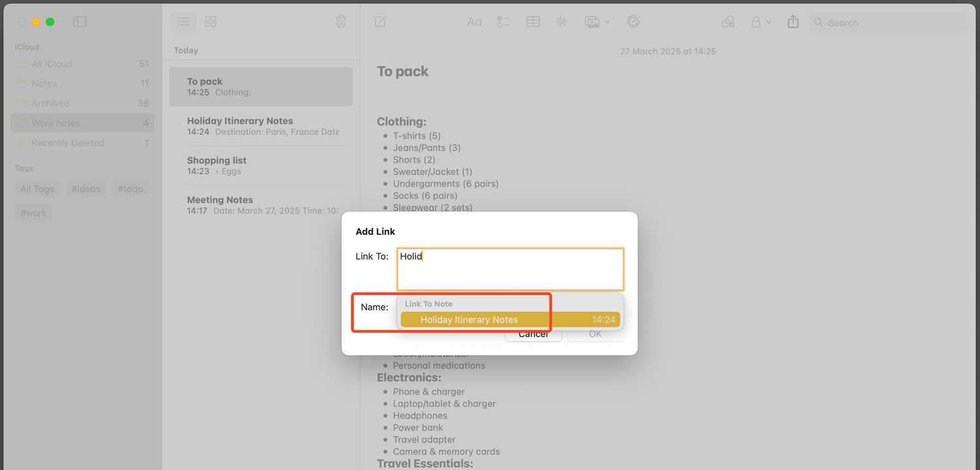Click the Search field in toolbar
Screen dimensions: 980x470
[888, 22]
